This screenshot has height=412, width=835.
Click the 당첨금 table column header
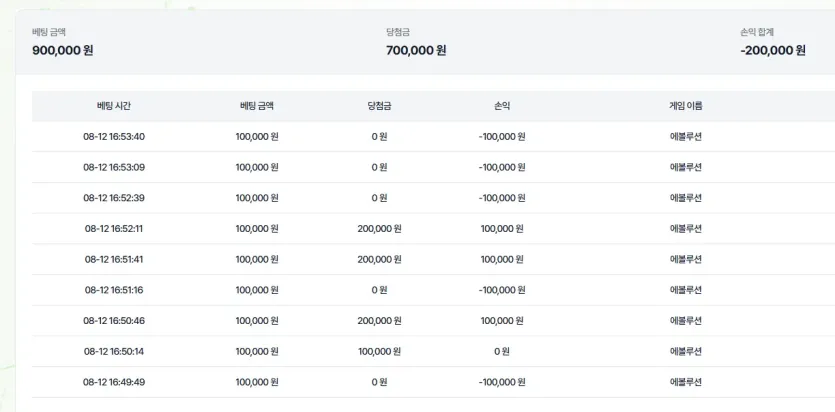379,106
